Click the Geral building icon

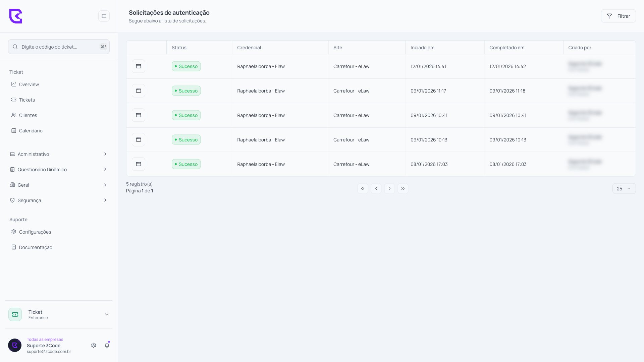point(12,185)
